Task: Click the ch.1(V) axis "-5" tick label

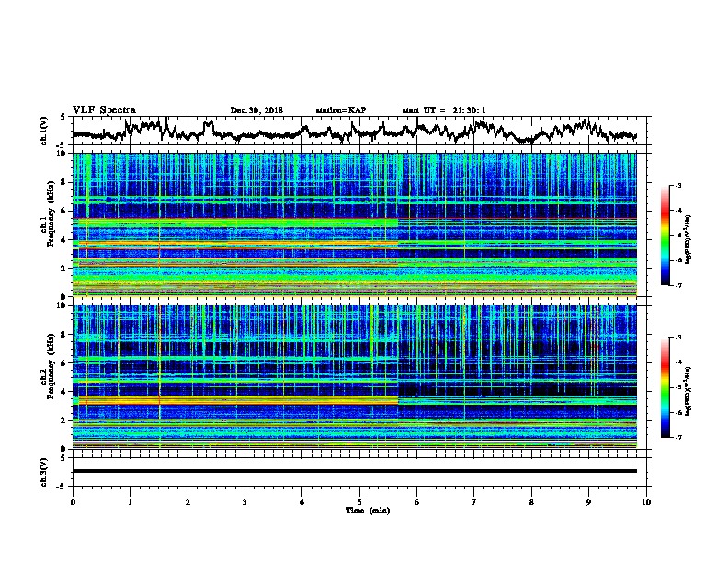Action: tap(62, 145)
